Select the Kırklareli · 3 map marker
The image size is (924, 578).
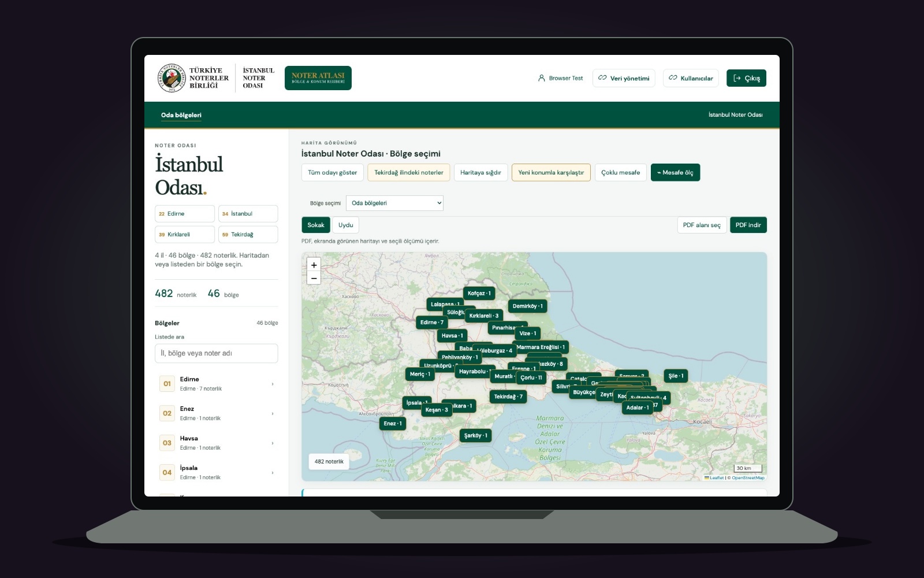[x=483, y=316]
